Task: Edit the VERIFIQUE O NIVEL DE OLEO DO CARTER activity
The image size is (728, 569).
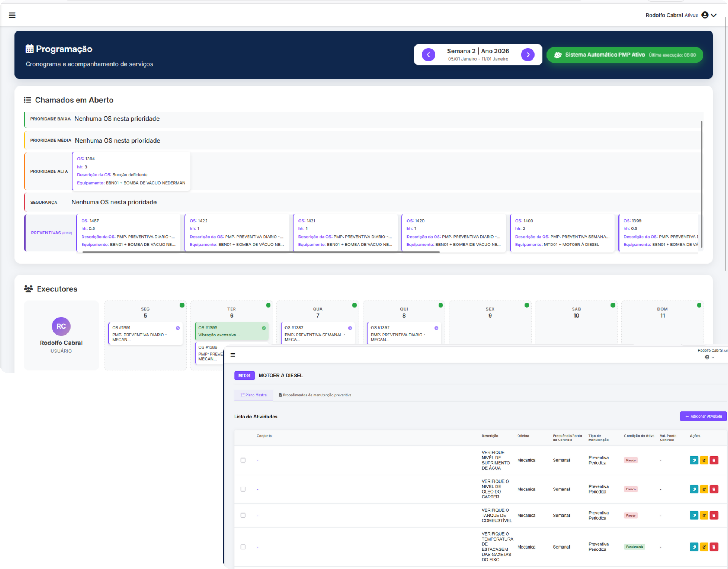Action: 704,489
